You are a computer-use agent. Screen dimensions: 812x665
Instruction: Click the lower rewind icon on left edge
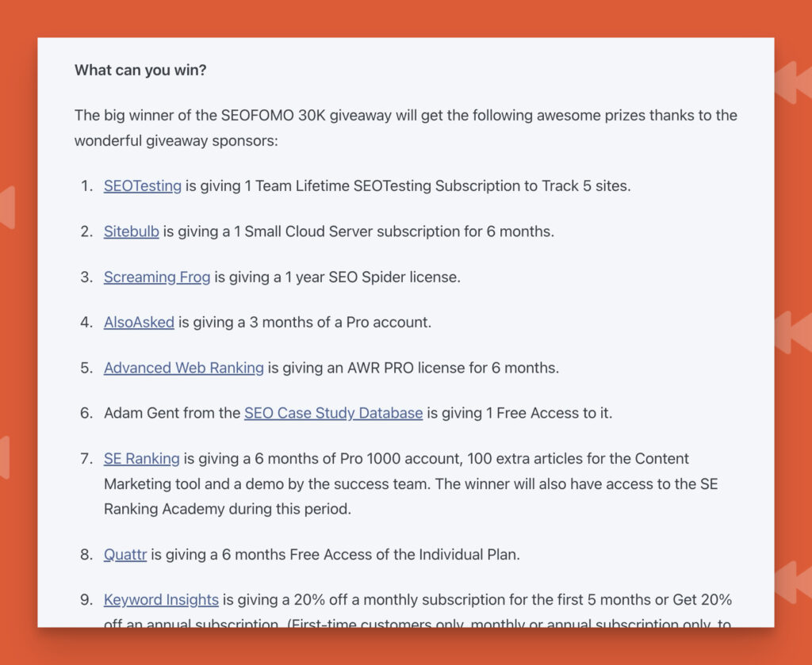pyautogui.click(x=3, y=457)
